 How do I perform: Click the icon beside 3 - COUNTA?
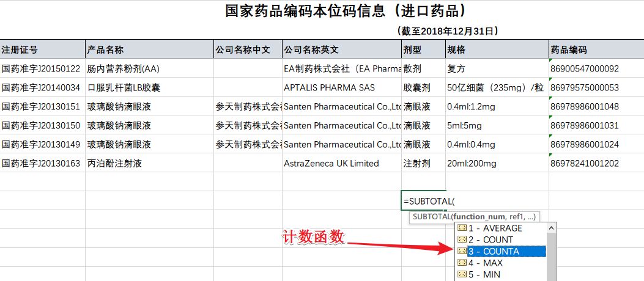pos(462,252)
